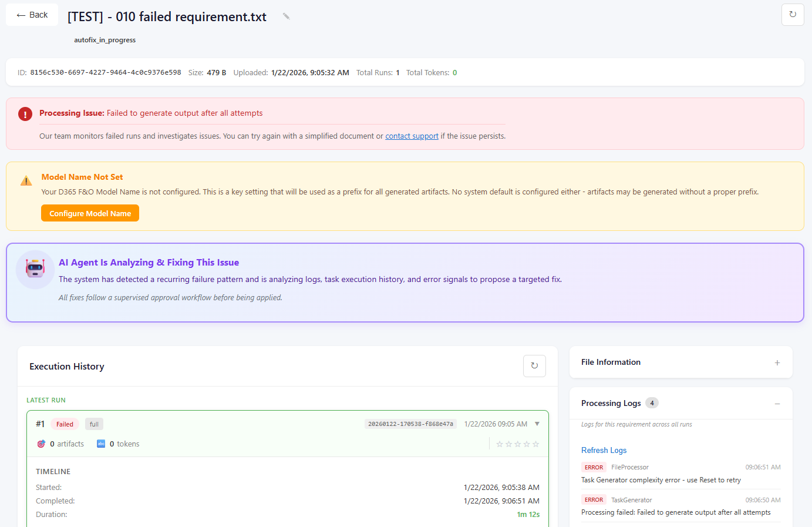Collapse the Processing Logs panel

tap(777, 404)
